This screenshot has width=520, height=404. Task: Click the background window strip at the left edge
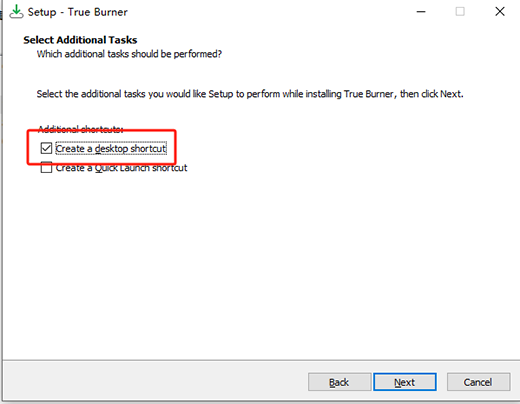click(1, 200)
